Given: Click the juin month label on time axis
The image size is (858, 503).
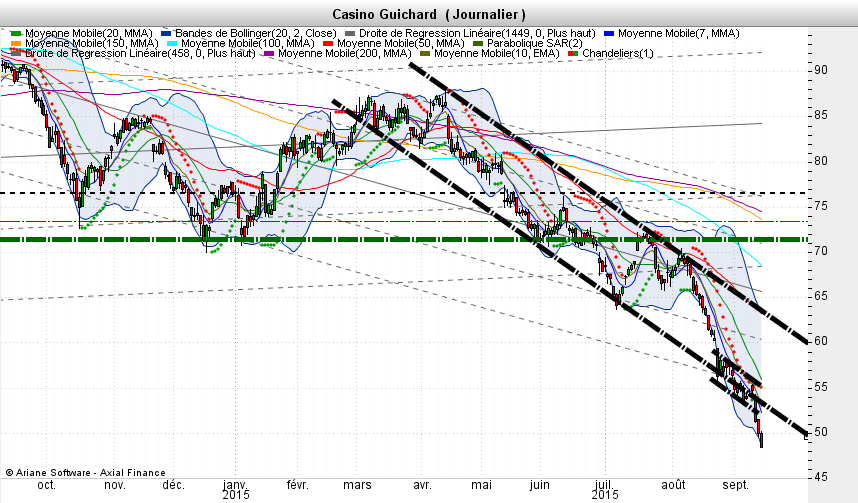Looking at the screenshot, I should 540,485.
